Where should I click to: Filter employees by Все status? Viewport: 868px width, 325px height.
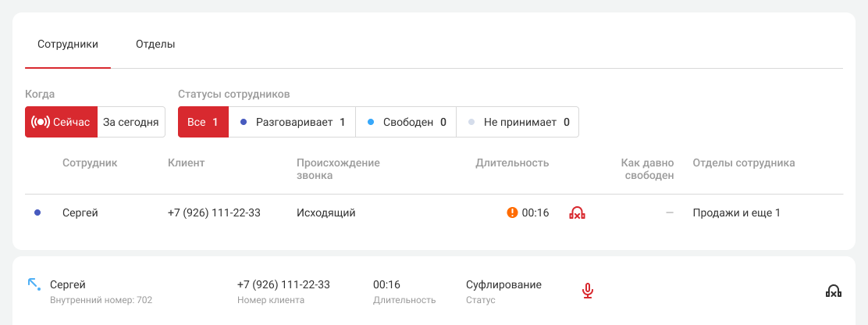(203, 122)
